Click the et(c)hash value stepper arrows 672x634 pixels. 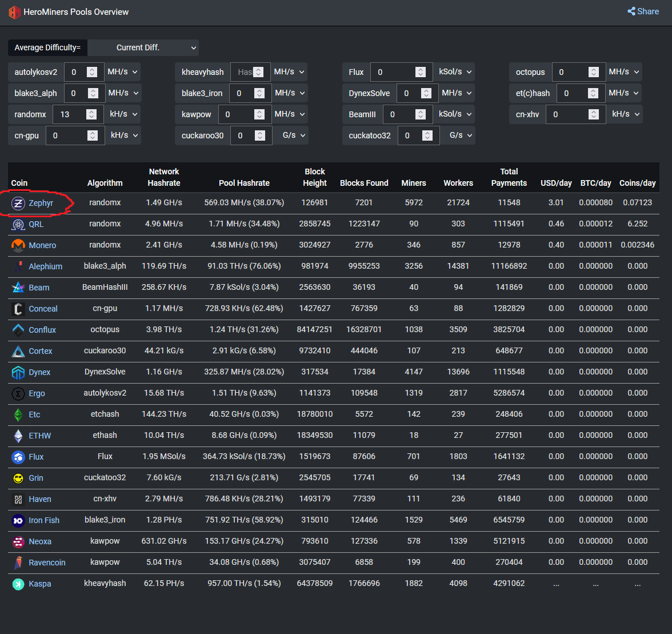point(593,93)
